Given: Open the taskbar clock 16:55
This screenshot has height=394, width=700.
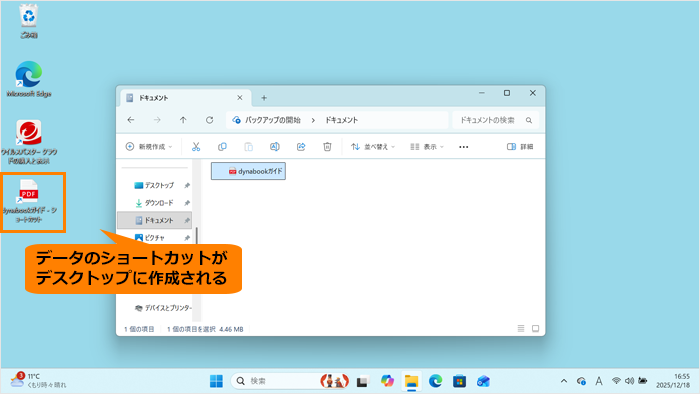Looking at the screenshot, I should pyautogui.click(x=673, y=381).
